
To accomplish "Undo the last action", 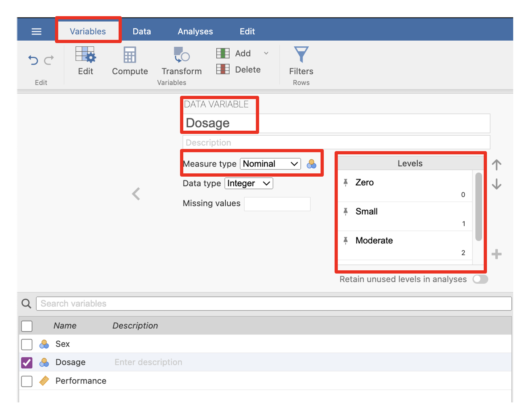I will [33, 60].
